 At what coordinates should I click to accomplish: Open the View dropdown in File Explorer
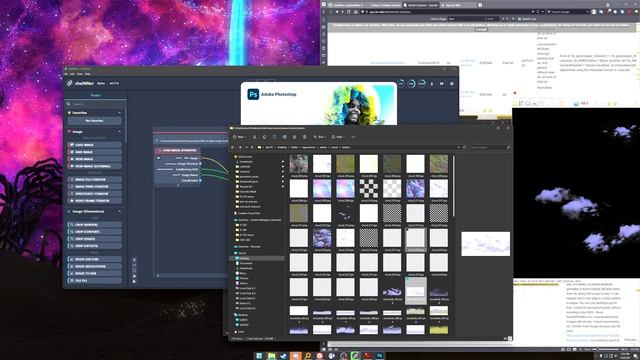(338, 137)
